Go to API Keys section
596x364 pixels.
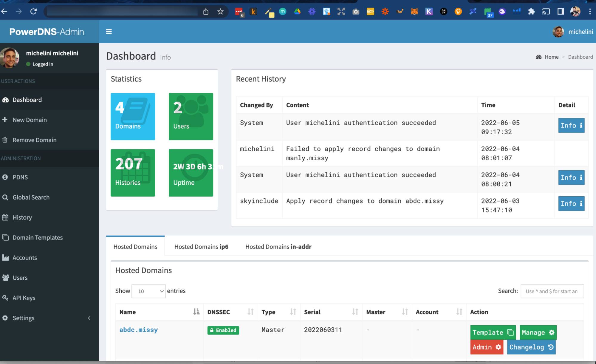pyautogui.click(x=24, y=298)
